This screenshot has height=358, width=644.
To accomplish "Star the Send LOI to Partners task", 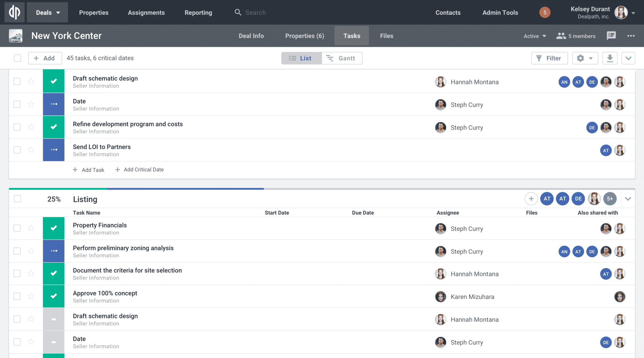I will click(31, 150).
